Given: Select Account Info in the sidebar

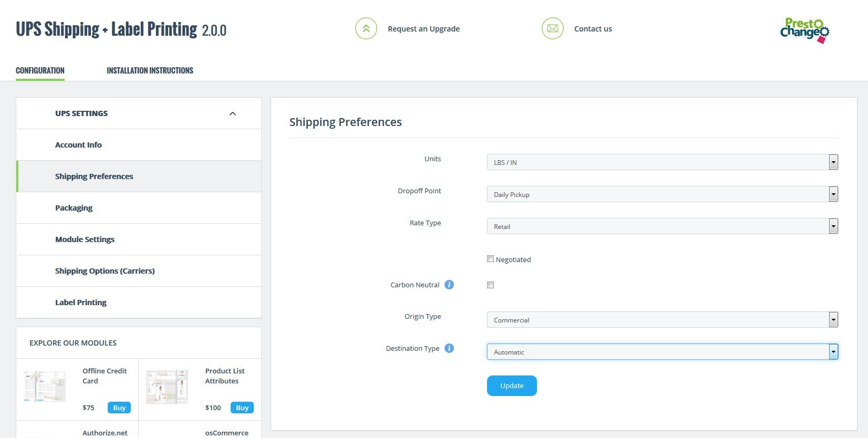Looking at the screenshot, I should tap(139, 145).
